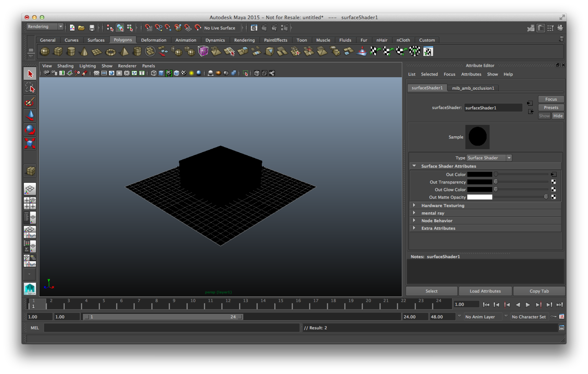Select the polygon sphere shelf icon

45,51
